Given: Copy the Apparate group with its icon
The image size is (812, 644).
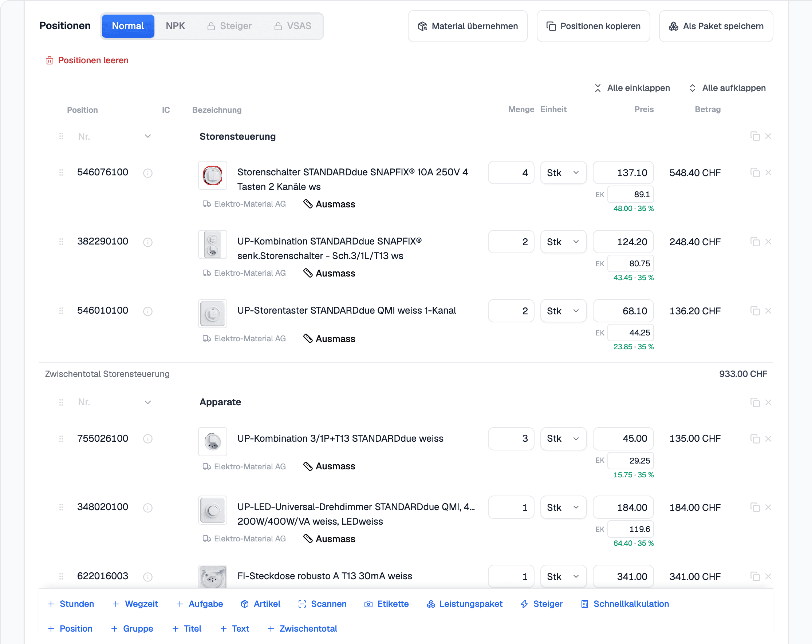Looking at the screenshot, I should click(755, 402).
